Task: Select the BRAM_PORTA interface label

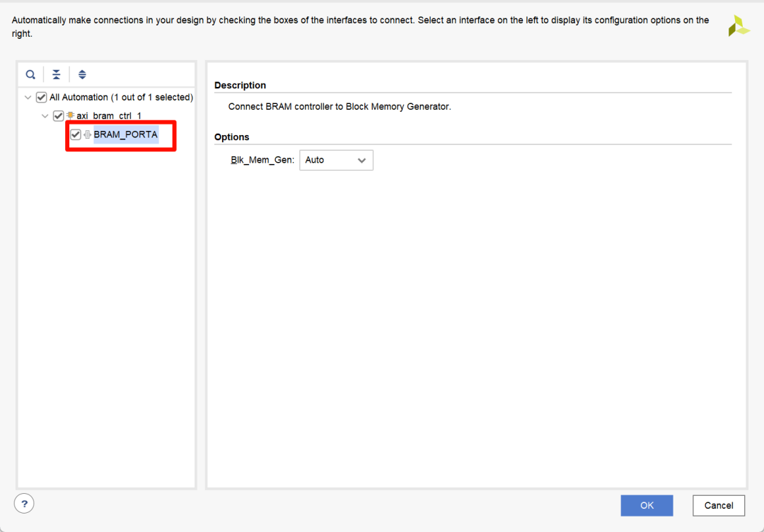Action: point(125,134)
